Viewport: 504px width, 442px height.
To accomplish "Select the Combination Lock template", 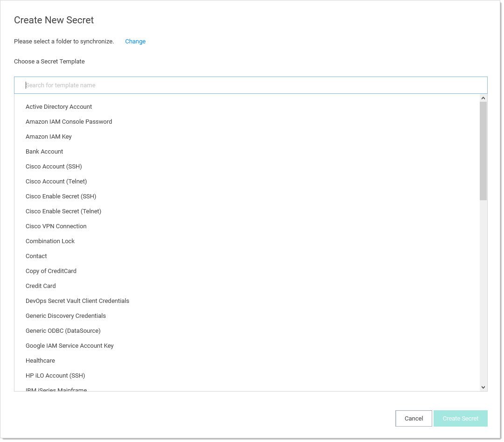I will pyautogui.click(x=50, y=241).
